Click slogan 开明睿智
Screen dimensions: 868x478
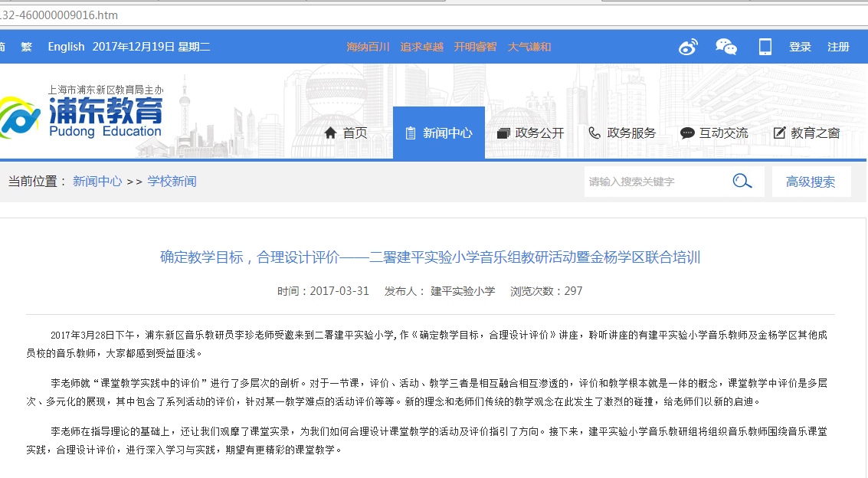click(476, 47)
